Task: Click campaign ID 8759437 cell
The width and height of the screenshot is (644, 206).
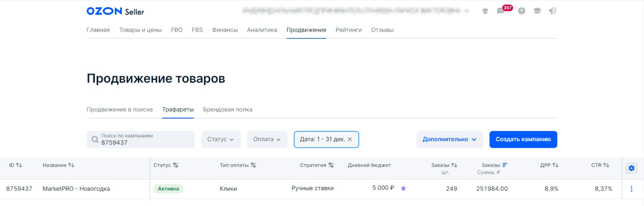Action: 19,188
